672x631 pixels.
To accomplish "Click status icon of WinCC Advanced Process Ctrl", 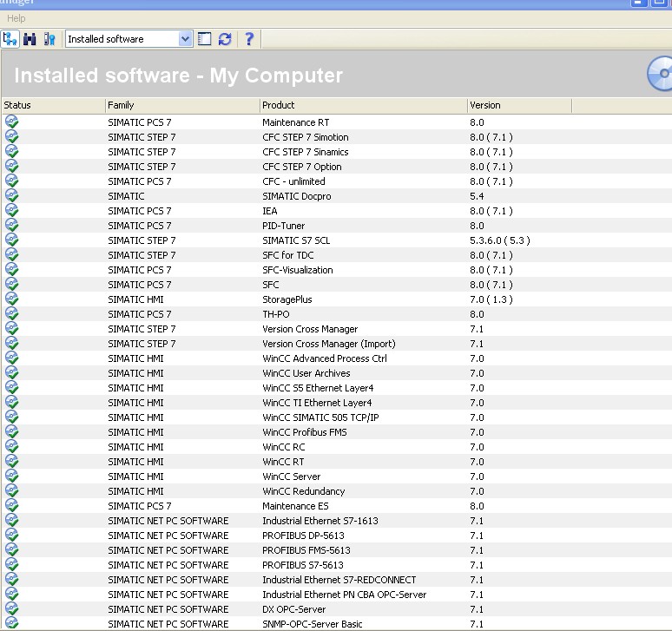I will tap(11, 358).
